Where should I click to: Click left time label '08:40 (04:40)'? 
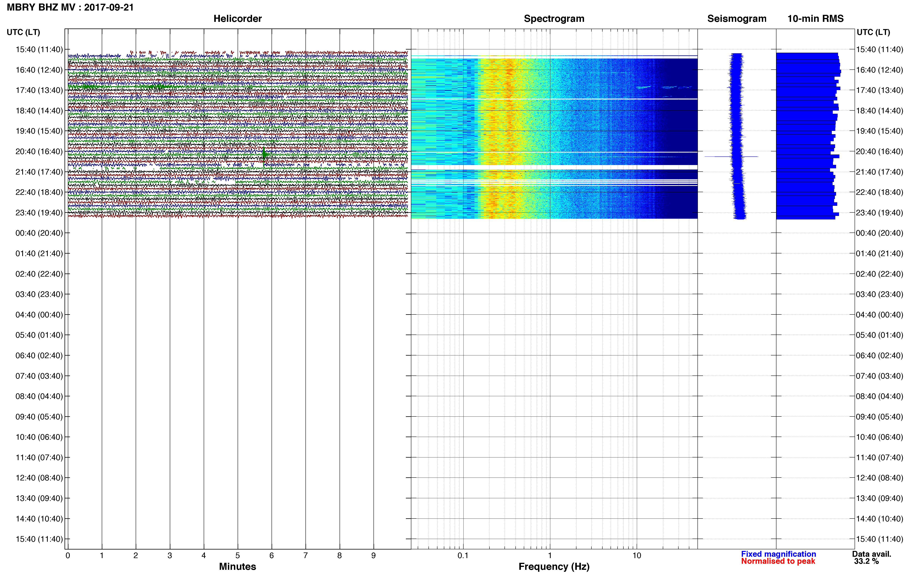point(39,396)
